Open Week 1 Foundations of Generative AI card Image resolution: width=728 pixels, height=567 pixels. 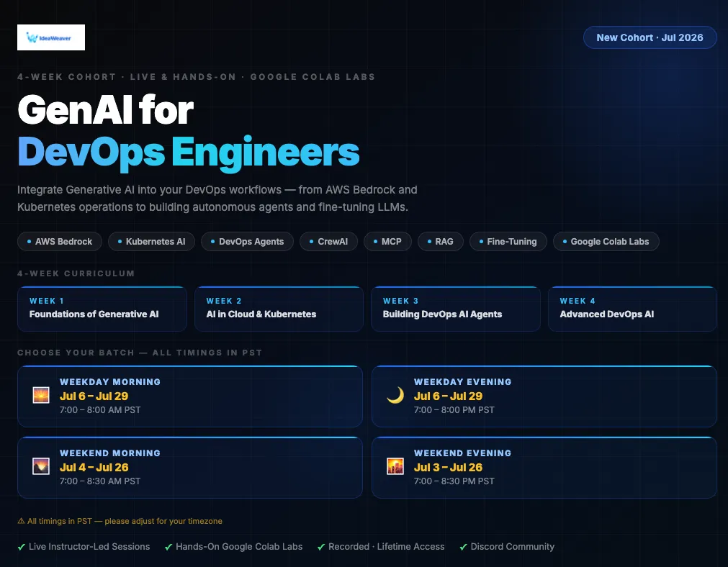102,309
